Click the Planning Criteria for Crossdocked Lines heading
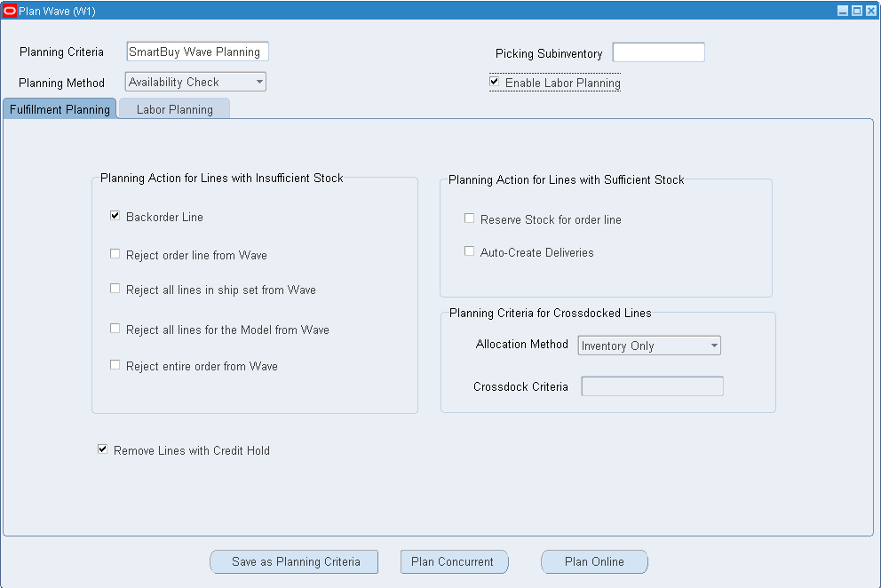The height and width of the screenshot is (588, 881). tap(551, 314)
